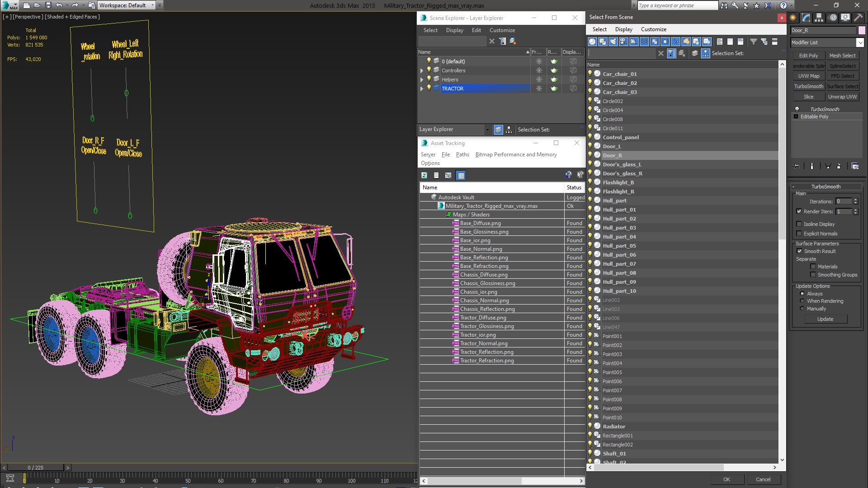Viewport: 868px width, 488px height.
Task: Open Select menu in Scene Explorer
Action: coord(430,30)
